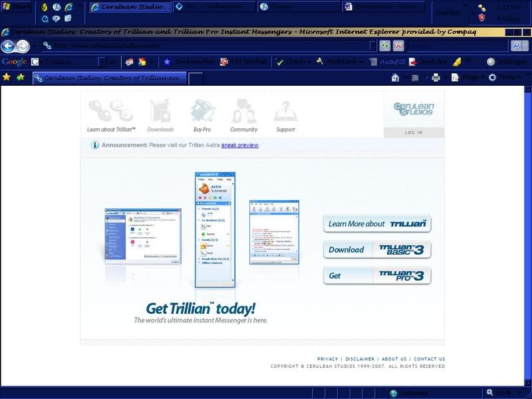Click Download Trillian Basic 3 button
Viewport: 532px width, 399px height.
pos(377,250)
